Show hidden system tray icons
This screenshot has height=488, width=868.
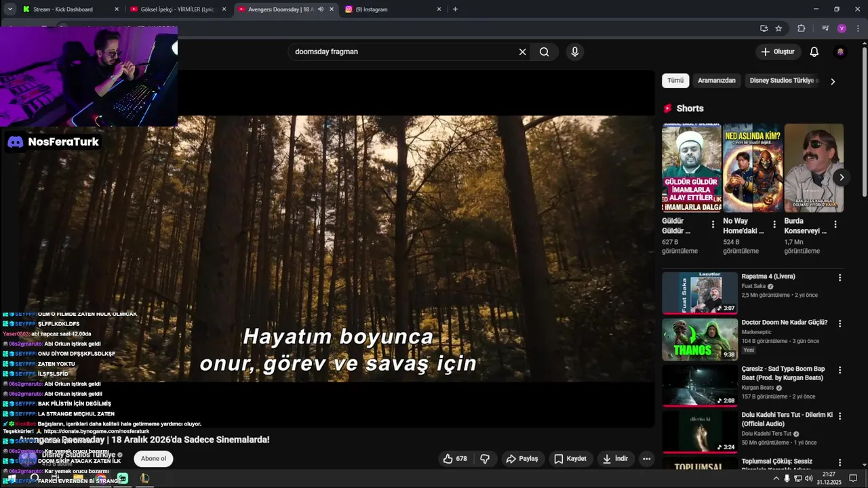[x=776, y=479]
